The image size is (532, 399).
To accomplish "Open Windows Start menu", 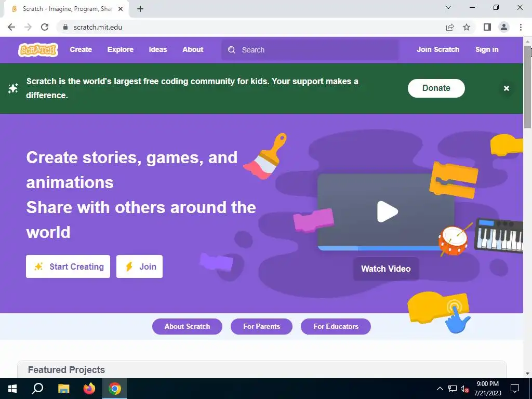I will tap(12, 389).
